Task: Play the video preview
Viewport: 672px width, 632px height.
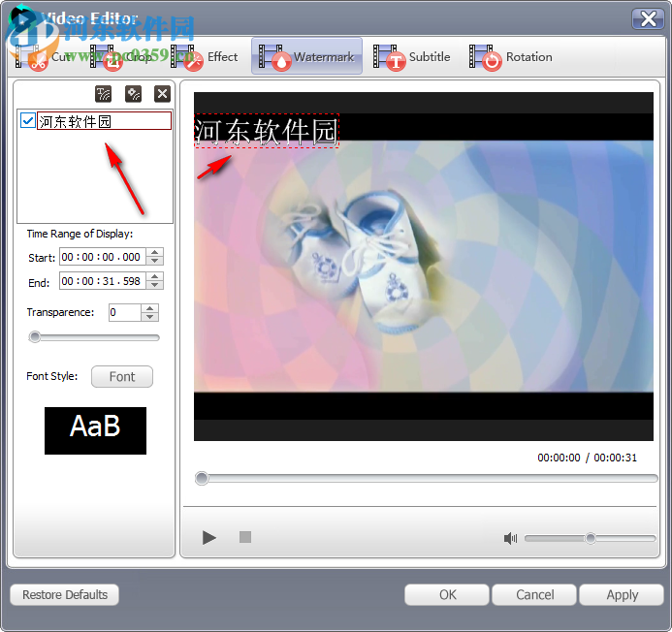Action: coord(209,537)
